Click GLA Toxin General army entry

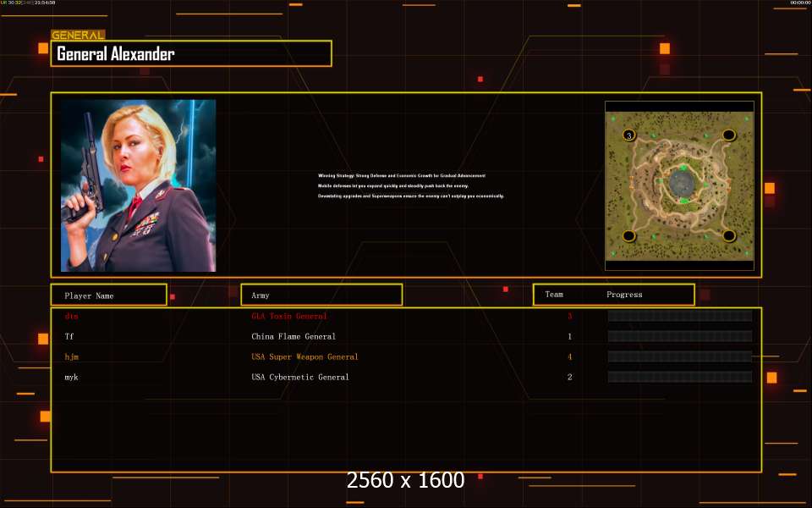pyautogui.click(x=289, y=316)
